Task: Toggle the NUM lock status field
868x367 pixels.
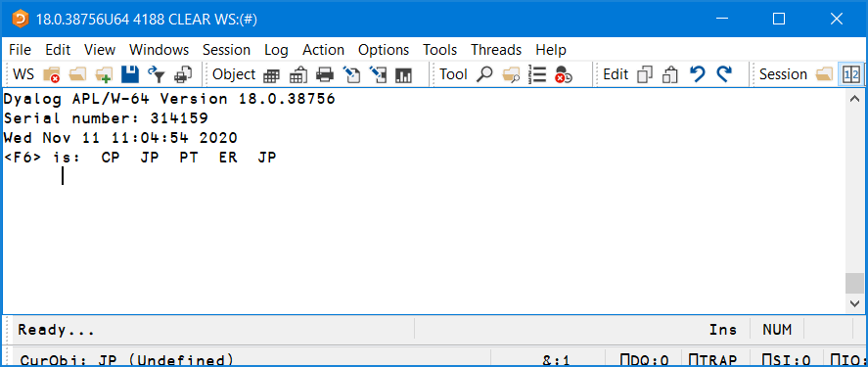Action: pos(777,330)
